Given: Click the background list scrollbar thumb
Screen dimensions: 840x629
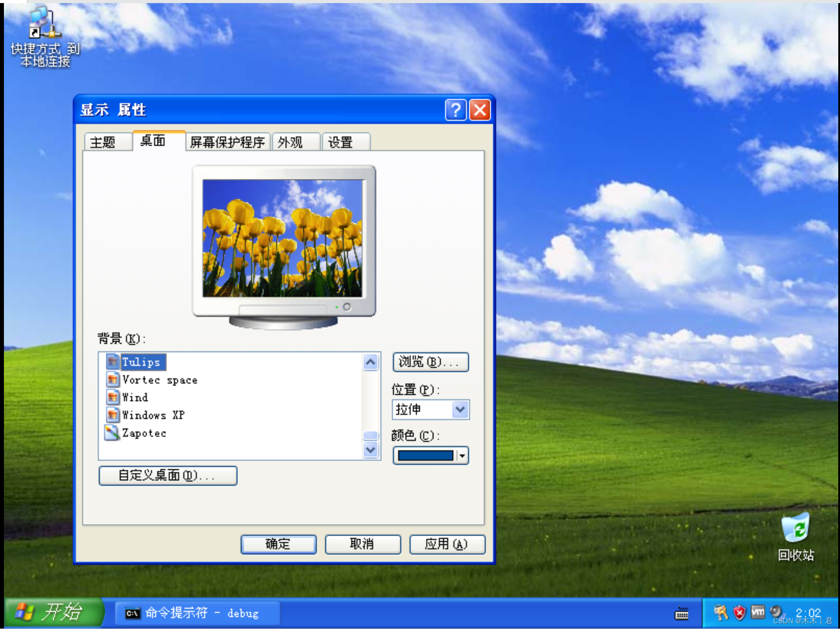Looking at the screenshot, I should (370, 435).
